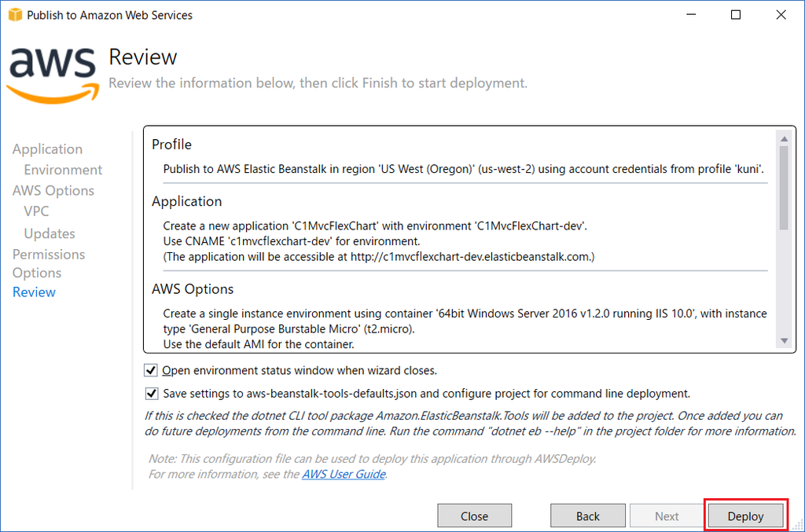805x532 pixels.
Task: Minimize the Publish to AWS window
Action: (691, 15)
